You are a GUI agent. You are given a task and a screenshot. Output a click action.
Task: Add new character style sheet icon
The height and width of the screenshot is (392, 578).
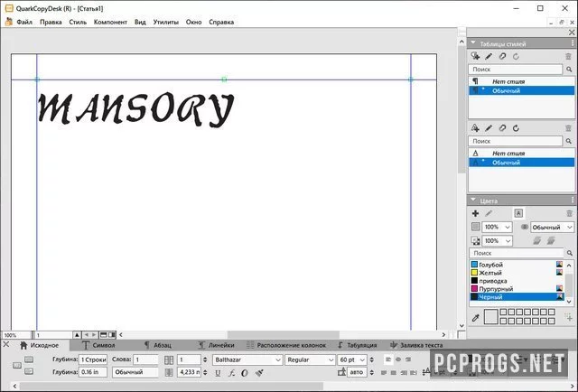point(475,128)
